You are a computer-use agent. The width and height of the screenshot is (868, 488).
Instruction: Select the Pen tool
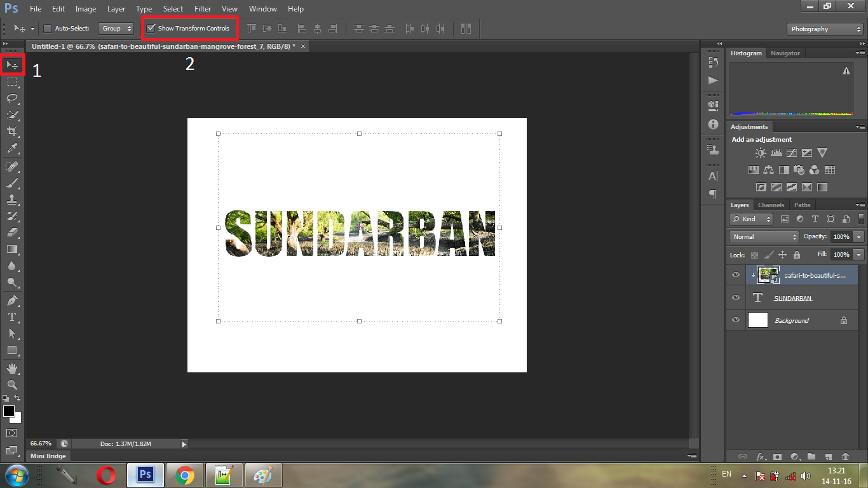click(x=12, y=300)
